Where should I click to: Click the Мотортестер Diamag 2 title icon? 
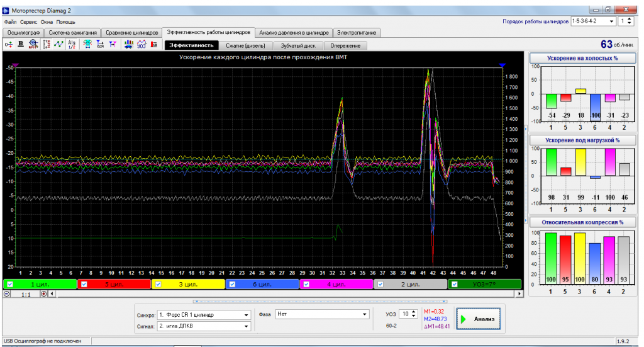(6, 10)
